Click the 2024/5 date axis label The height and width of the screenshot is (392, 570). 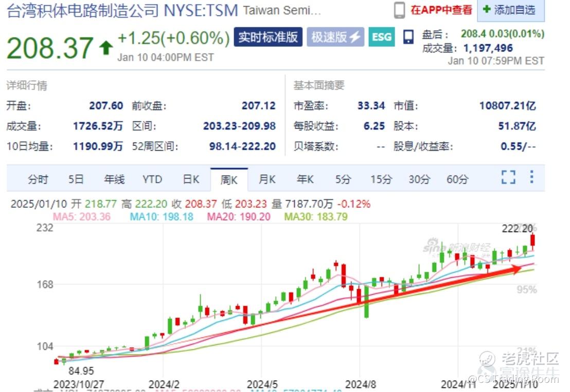pyautogui.click(x=262, y=384)
